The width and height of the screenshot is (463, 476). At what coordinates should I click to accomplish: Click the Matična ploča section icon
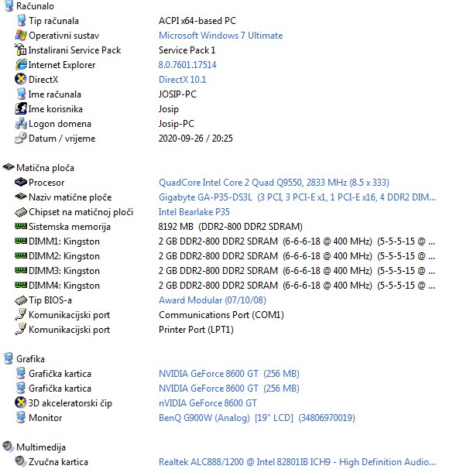(9, 166)
